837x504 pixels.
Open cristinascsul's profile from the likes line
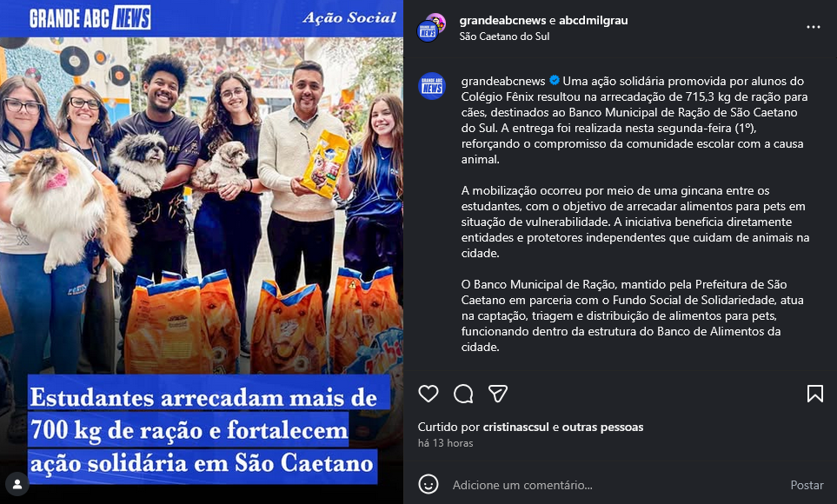pos(515,428)
